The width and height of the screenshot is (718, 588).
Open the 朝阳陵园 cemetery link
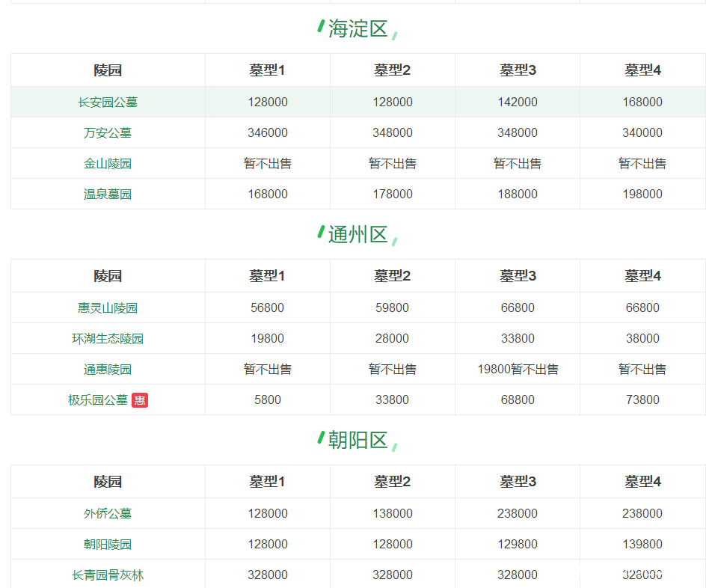(x=108, y=544)
